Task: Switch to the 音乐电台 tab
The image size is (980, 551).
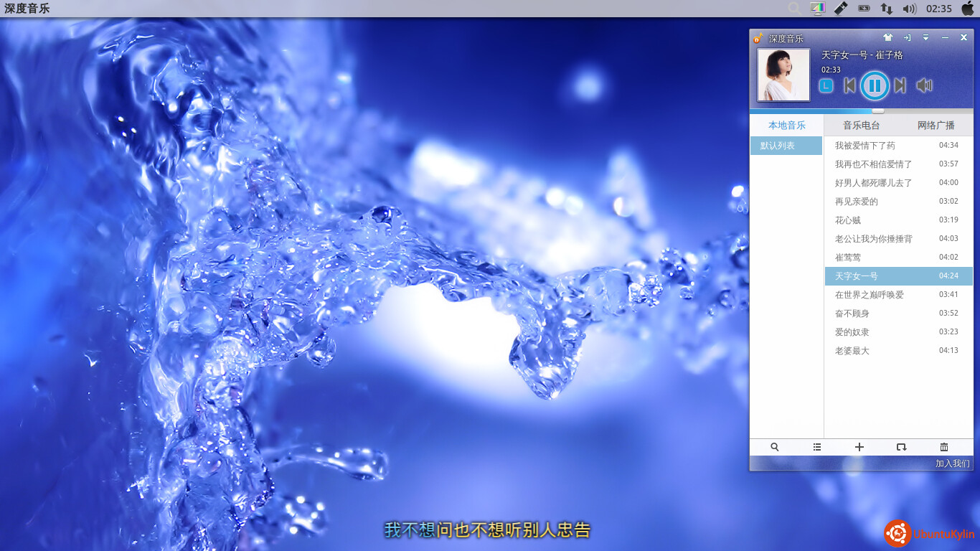Action: click(x=861, y=126)
